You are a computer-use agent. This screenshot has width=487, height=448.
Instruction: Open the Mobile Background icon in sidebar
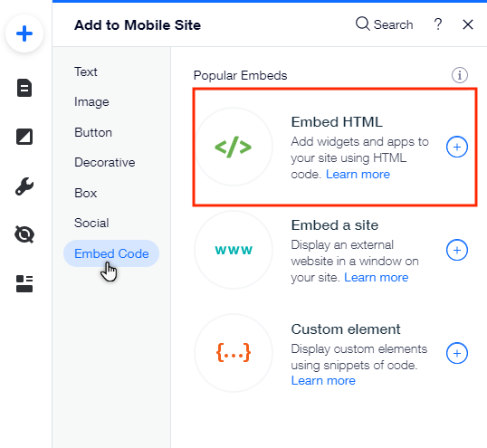click(x=24, y=137)
